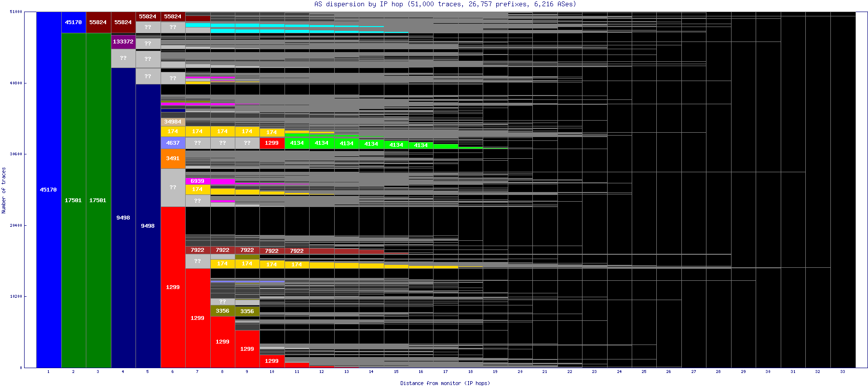Screen dimensions: 868x386
Task: Select the bottom red 1299 block at hop 10
Action: (x=272, y=361)
